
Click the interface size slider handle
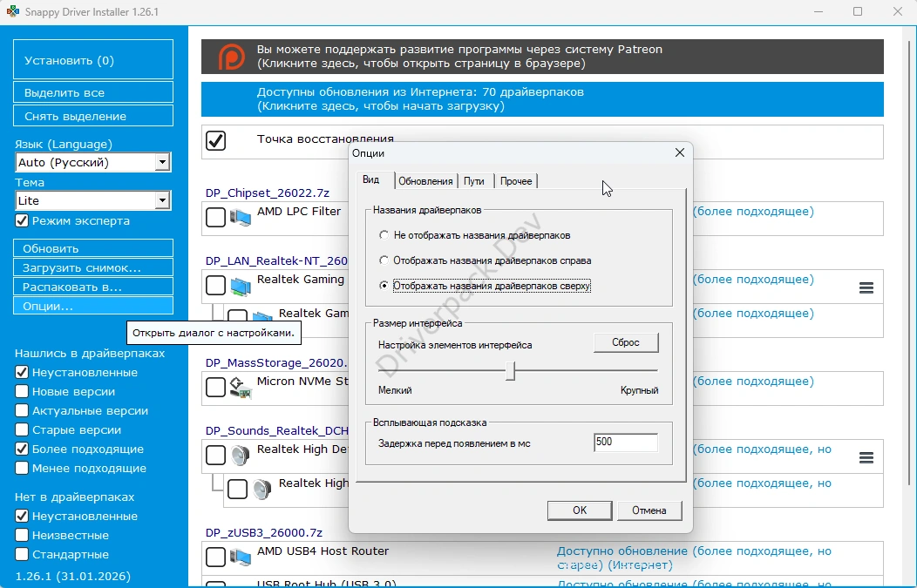tap(511, 370)
